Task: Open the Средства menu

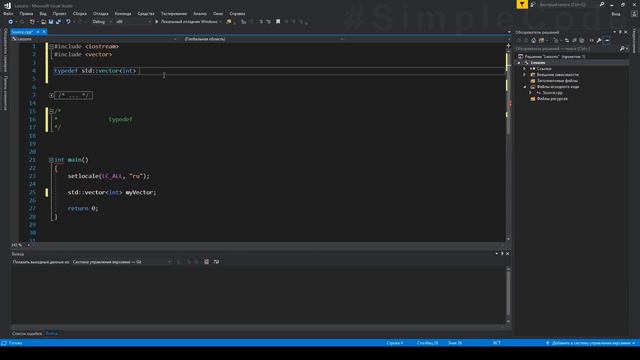Action: tap(146, 13)
